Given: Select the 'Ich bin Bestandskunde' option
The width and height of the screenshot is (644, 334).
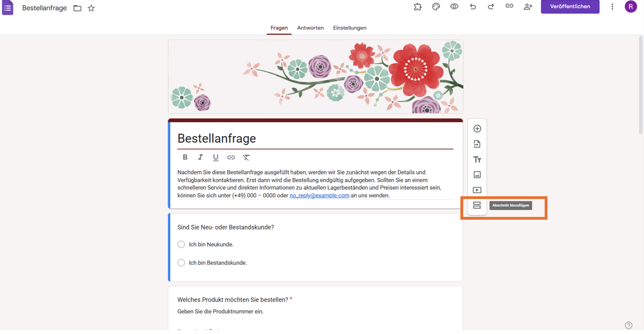Looking at the screenshot, I should (181, 262).
